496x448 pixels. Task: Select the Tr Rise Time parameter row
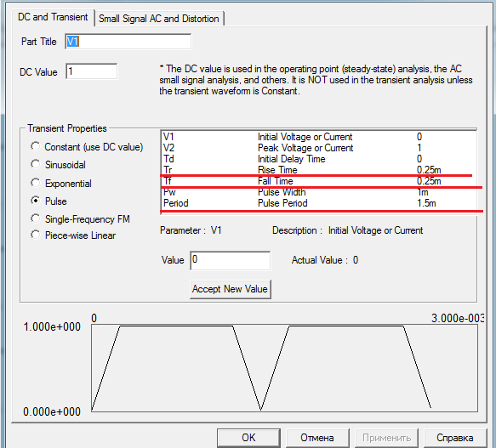318,170
